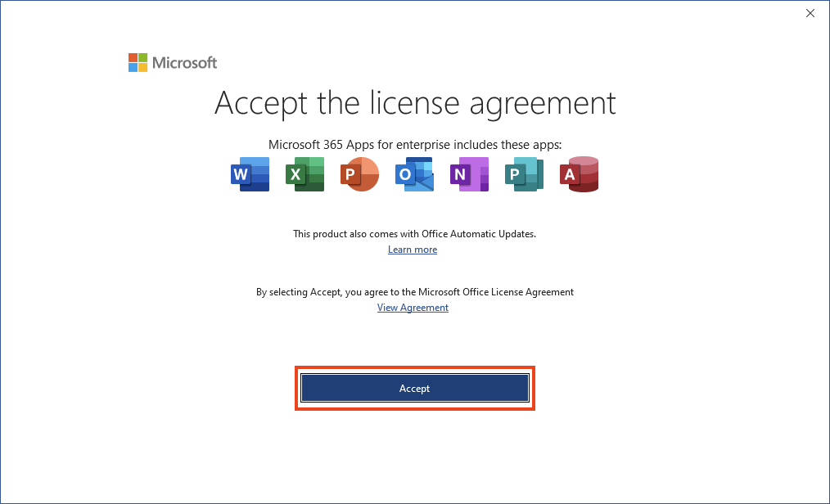Select the Access database icon
The width and height of the screenshot is (830, 504).
(579, 173)
